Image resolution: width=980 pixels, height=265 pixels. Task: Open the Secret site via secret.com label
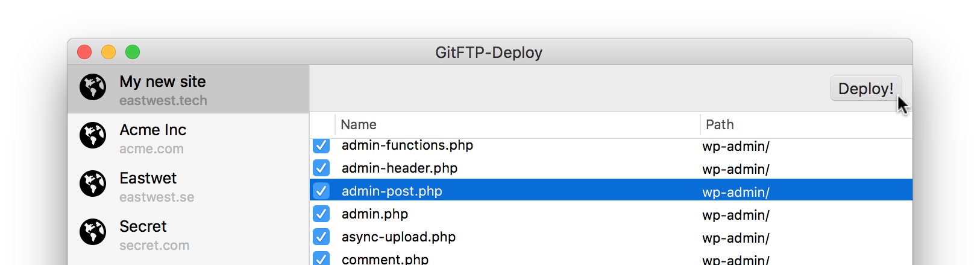point(154,246)
